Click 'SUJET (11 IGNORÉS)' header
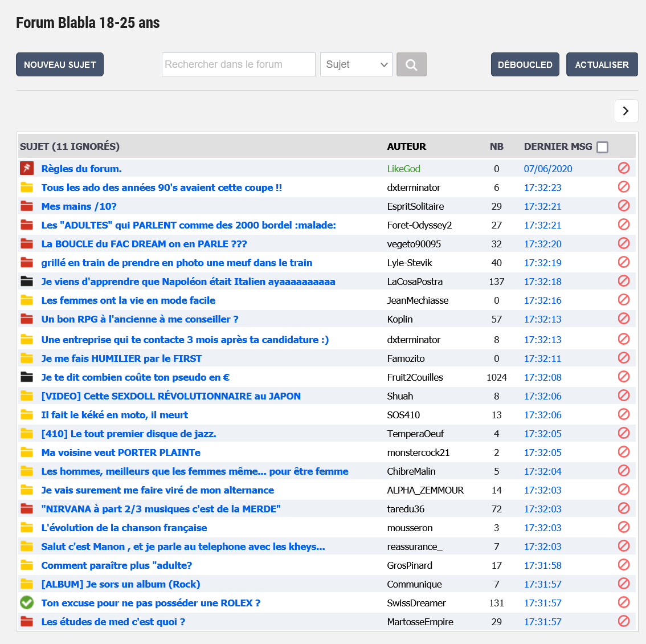 tap(69, 146)
